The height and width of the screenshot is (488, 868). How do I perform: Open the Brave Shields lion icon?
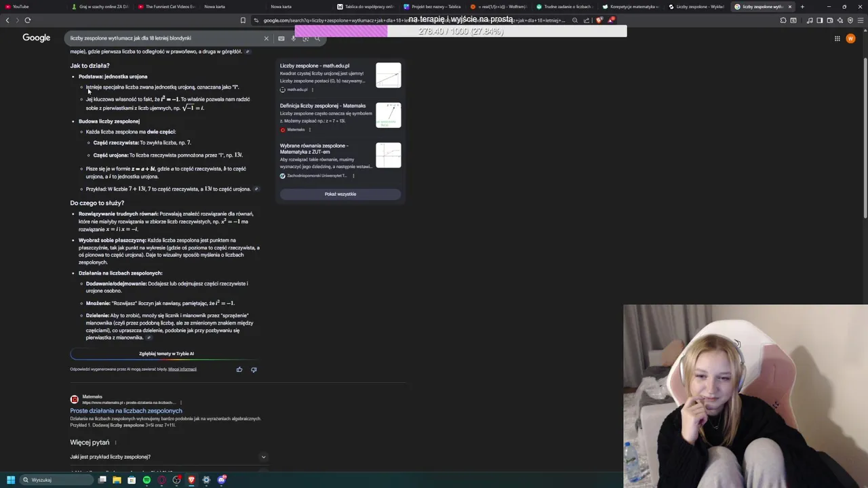tap(599, 20)
